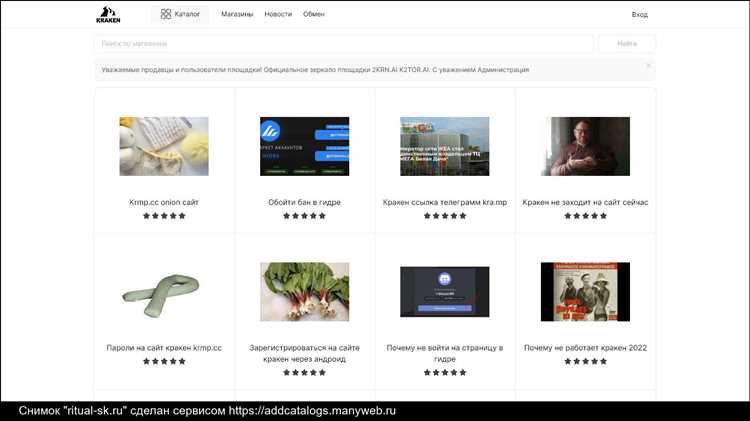Image resolution: width=750 pixels, height=421 pixels.
Task: Click the star rating under Почему не работает кракен 2022
Action: [x=585, y=361]
